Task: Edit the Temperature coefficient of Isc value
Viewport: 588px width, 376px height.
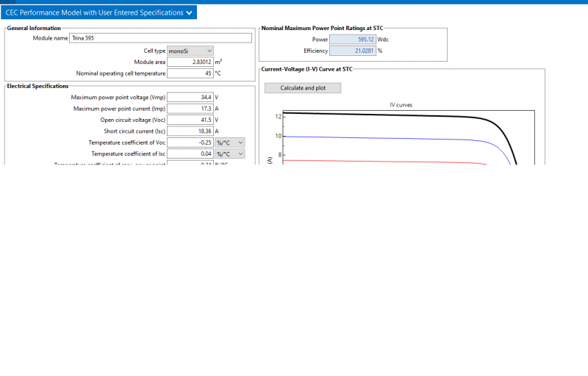Action: pos(190,153)
